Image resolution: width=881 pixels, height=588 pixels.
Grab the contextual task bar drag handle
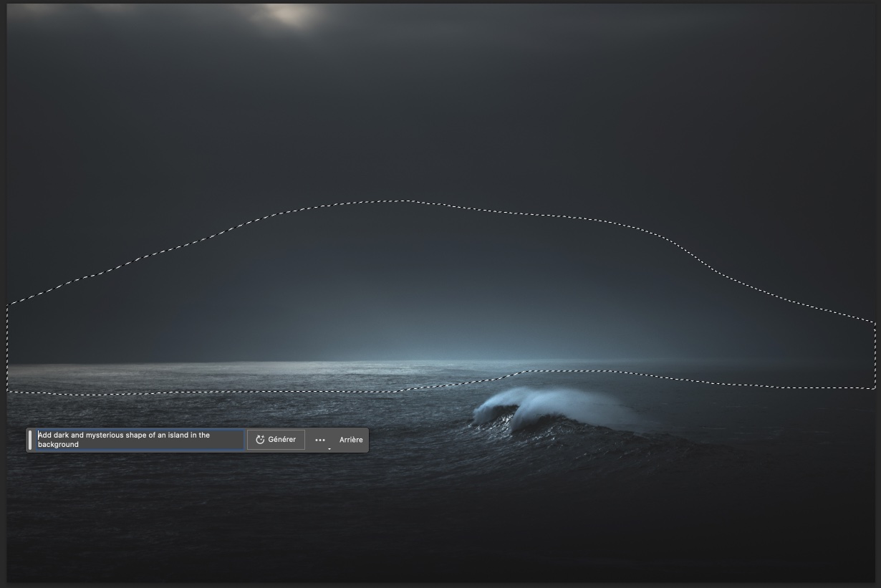30,440
